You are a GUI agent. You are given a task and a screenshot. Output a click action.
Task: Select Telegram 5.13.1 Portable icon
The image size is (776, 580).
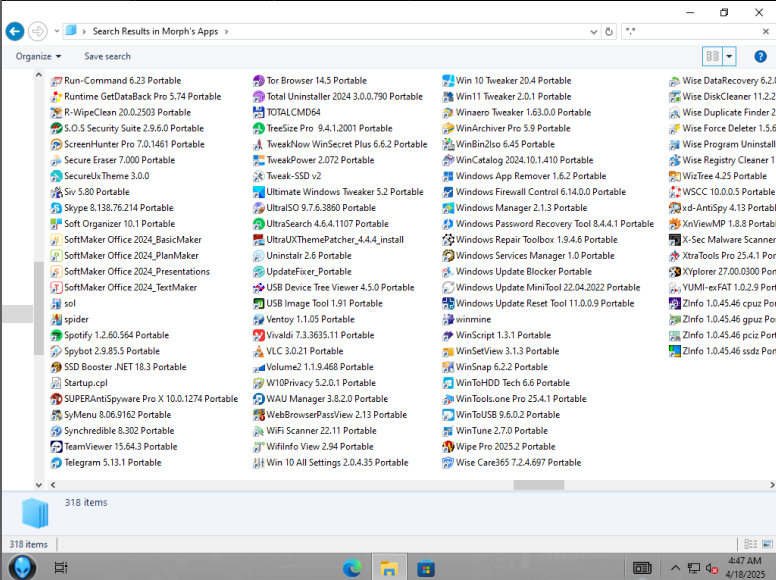tap(56, 463)
